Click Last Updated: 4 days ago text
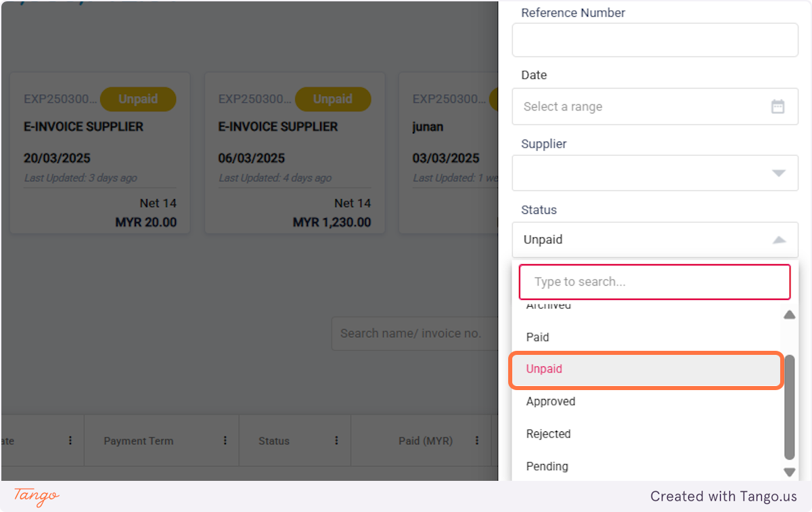 click(275, 178)
